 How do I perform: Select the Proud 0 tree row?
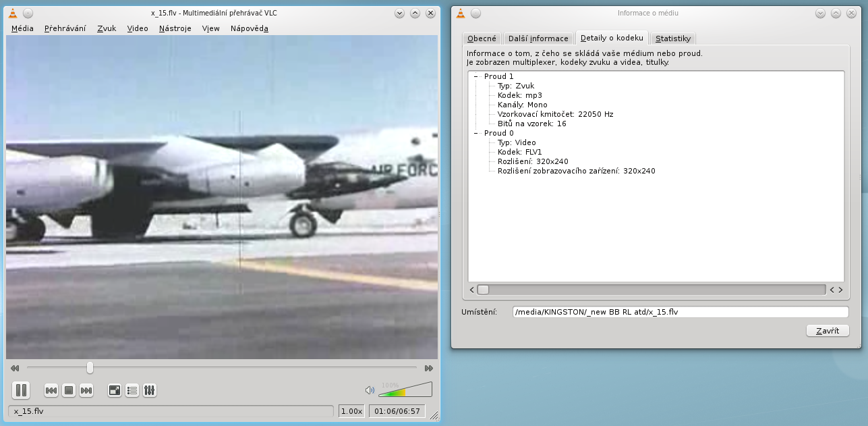click(x=499, y=133)
